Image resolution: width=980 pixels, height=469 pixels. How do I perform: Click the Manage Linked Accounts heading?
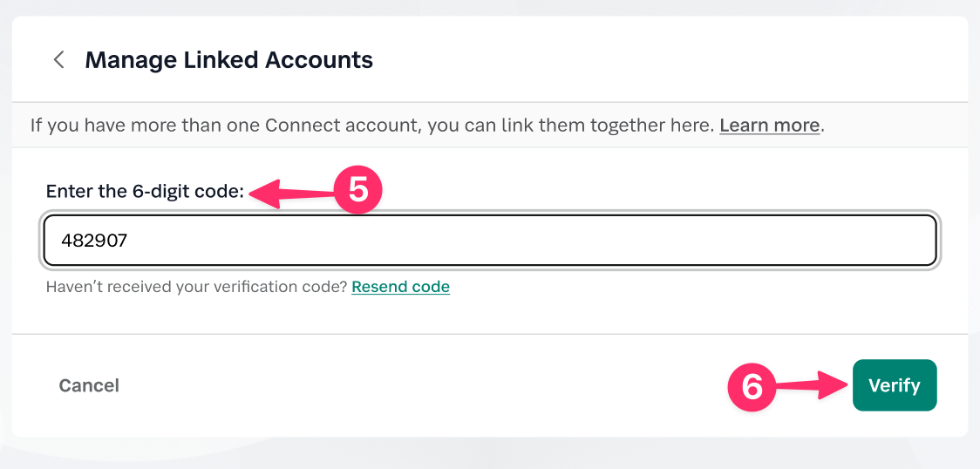pyautogui.click(x=228, y=60)
